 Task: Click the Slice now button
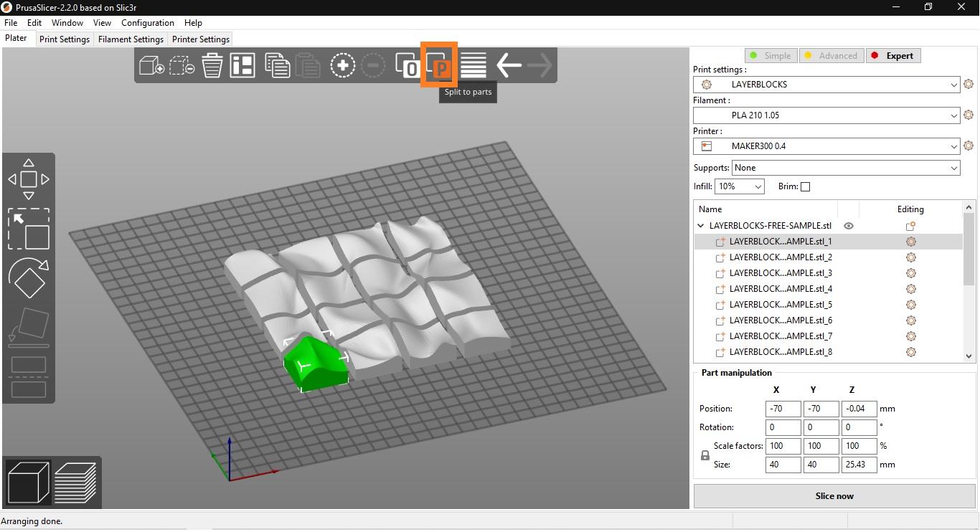point(834,496)
